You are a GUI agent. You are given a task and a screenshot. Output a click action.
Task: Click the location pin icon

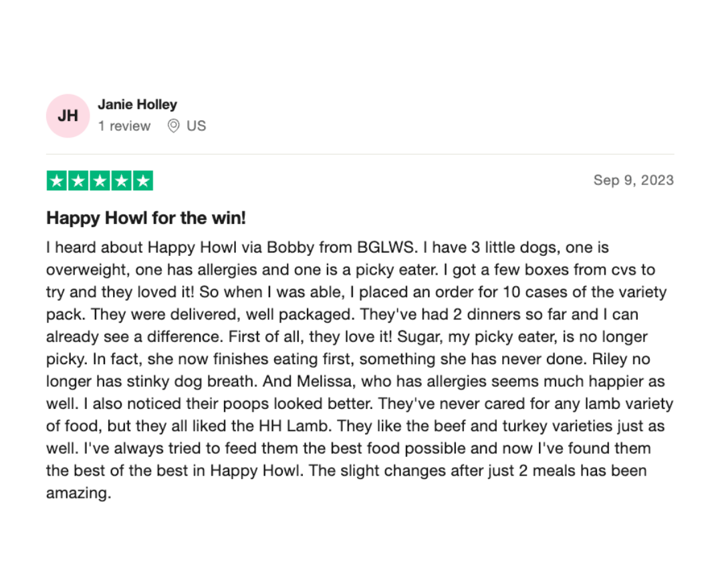[173, 126]
